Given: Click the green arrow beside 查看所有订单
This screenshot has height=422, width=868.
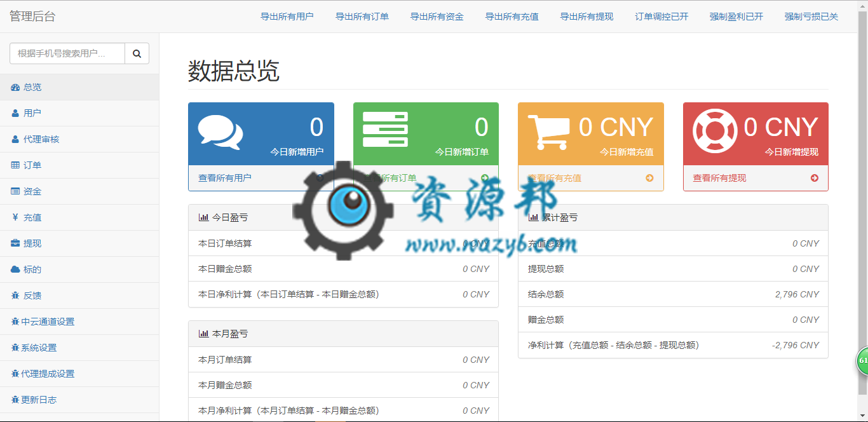Looking at the screenshot, I should pyautogui.click(x=485, y=178).
